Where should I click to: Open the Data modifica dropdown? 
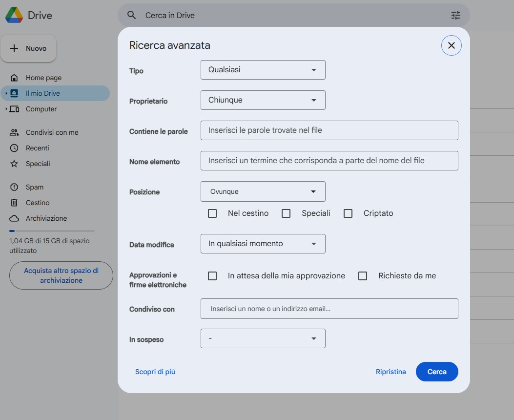263,243
